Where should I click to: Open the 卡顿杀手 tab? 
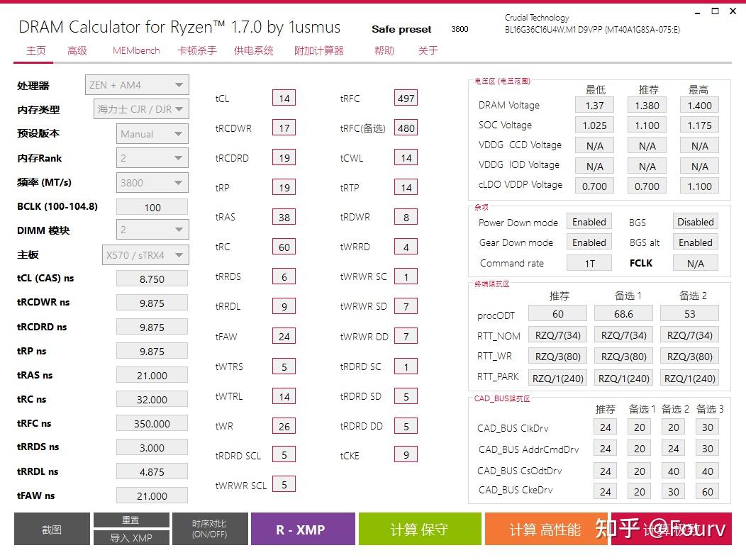click(197, 50)
